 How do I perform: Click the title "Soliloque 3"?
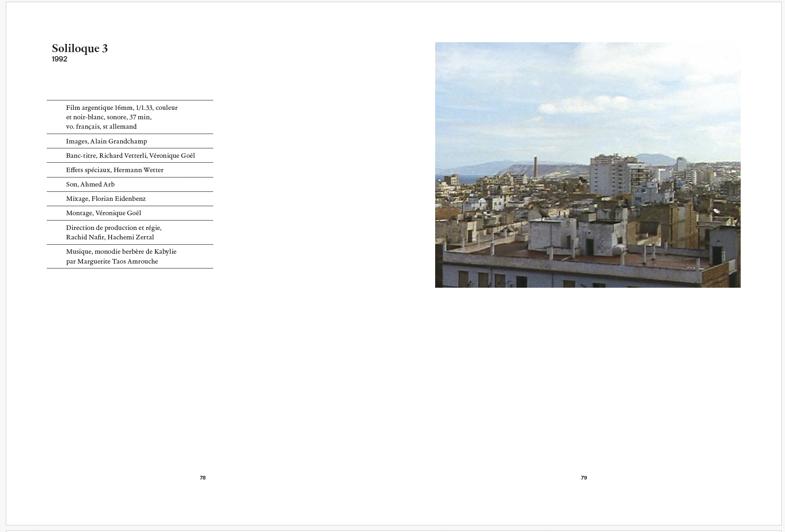point(80,48)
